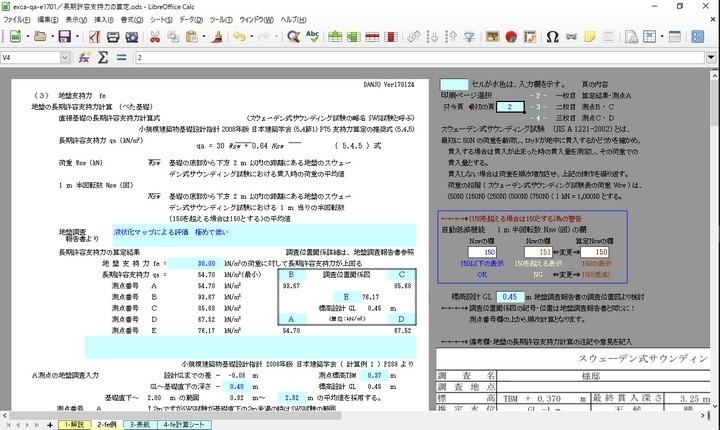Switch to the 3-表紙 sheet tab

[140, 424]
